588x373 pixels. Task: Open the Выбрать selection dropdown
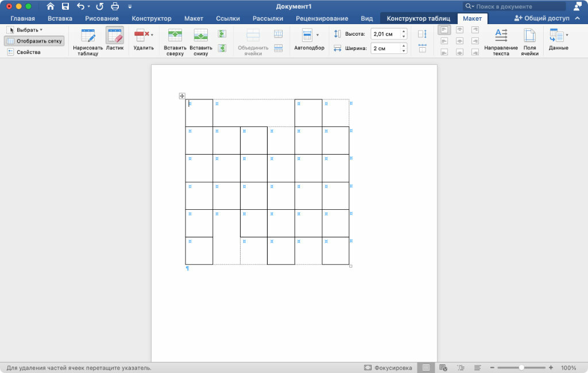(25, 29)
